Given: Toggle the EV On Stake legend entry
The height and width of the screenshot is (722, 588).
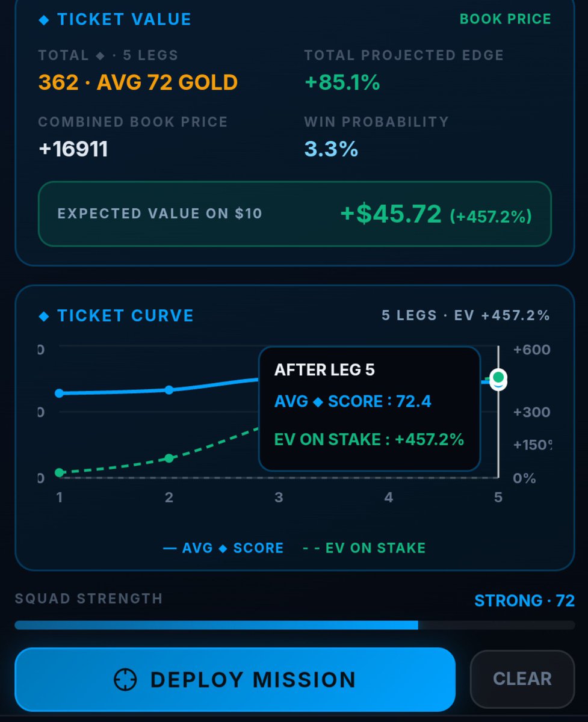Looking at the screenshot, I should (364, 548).
